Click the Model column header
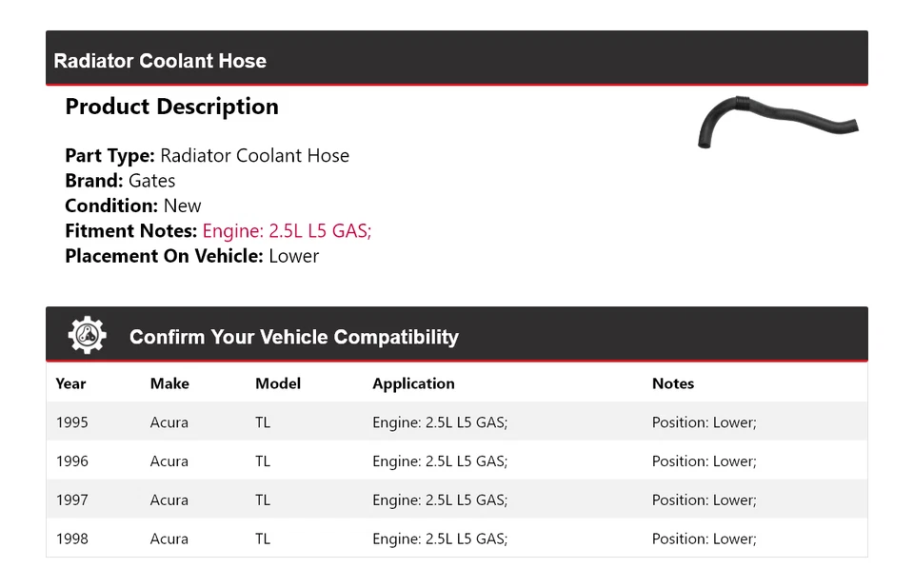This screenshot has height=588, width=914. click(x=278, y=383)
